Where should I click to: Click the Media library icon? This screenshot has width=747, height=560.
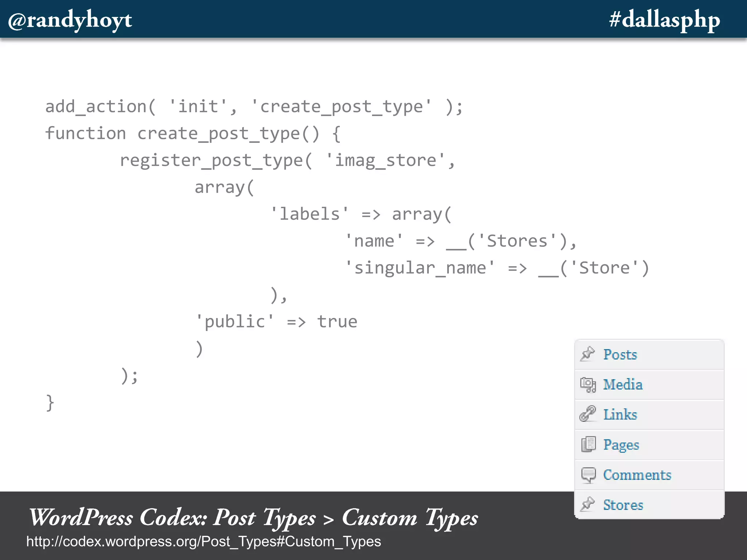click(588, 384)
